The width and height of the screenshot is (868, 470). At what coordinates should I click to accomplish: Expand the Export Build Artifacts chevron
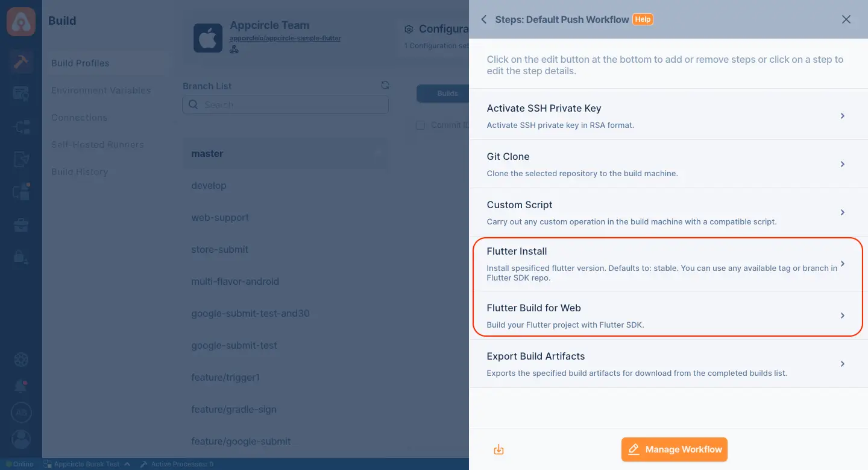pyautogui.click(x=843, y=364)
